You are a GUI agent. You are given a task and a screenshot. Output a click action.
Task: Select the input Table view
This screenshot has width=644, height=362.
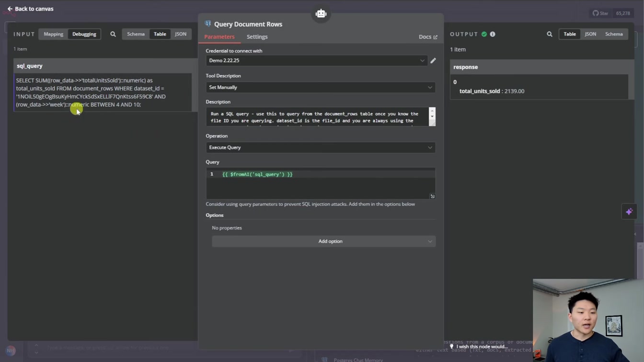click(160, 34)
